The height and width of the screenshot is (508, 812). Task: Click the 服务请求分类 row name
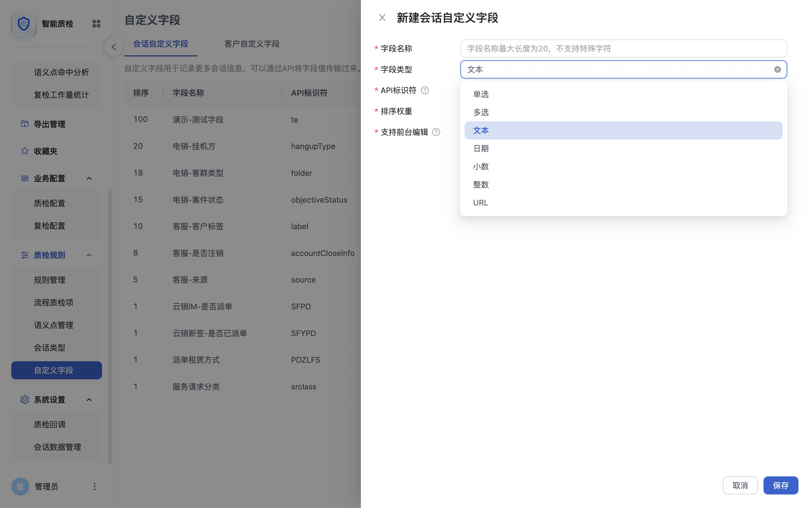click(196, 386)
